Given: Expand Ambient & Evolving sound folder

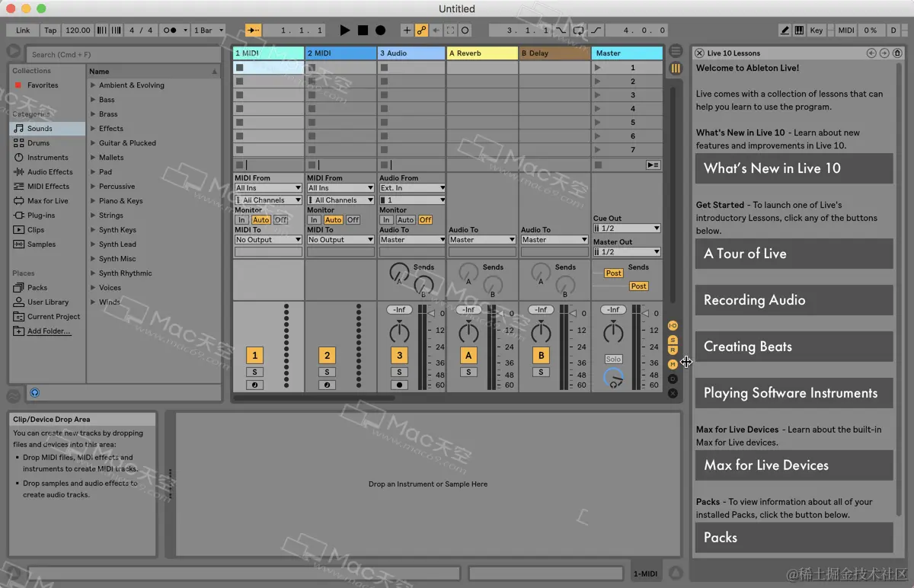Looking at the screenshot, I should [93, 85].
